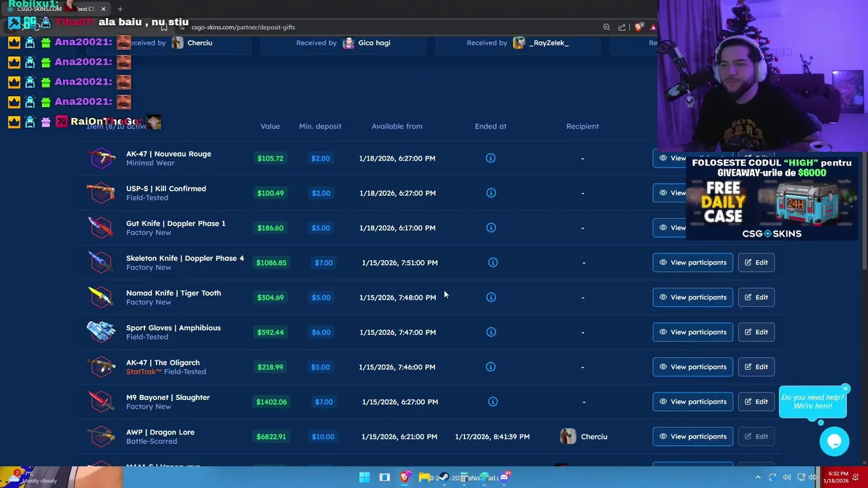Close the 'Do you need help?' popup
The height and width of the screenshot is (488, 868).
click(x=846, y=389)
